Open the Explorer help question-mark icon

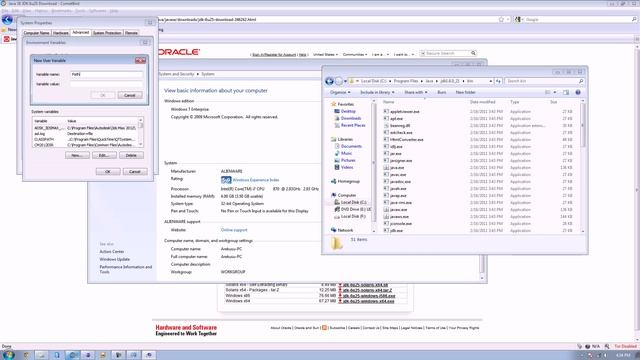click(578, 93)
